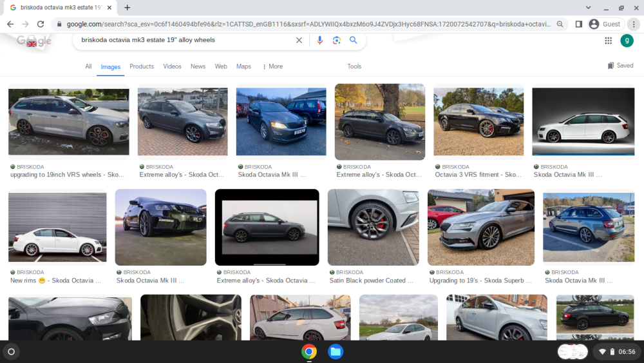
Task: Open 'Upgrading to 19's - Skoda Superb' link
Action: click(x=480, y=280)
